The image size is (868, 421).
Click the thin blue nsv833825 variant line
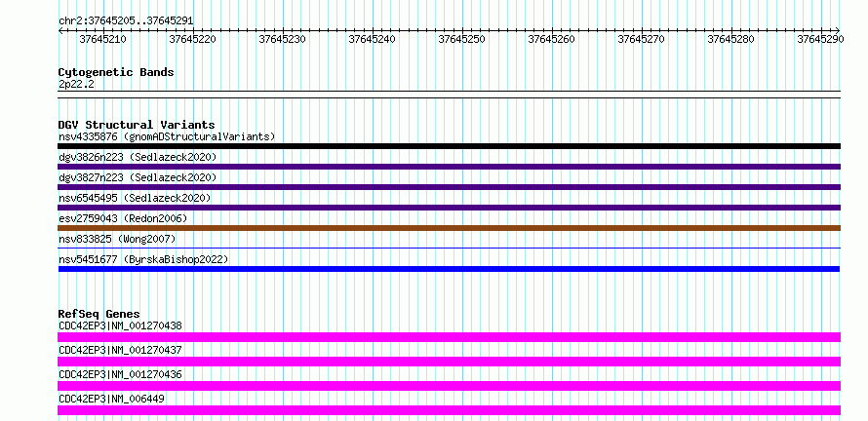(449, 248)
